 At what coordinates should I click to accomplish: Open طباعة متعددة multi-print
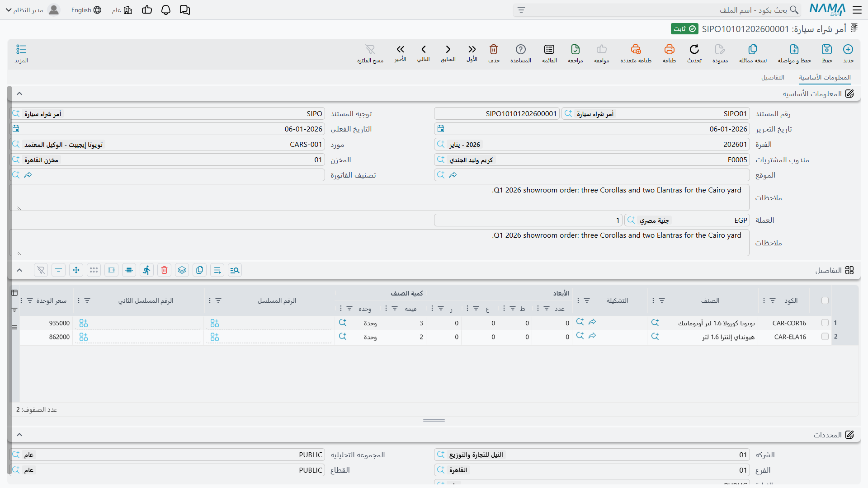(x=636, y=53)
